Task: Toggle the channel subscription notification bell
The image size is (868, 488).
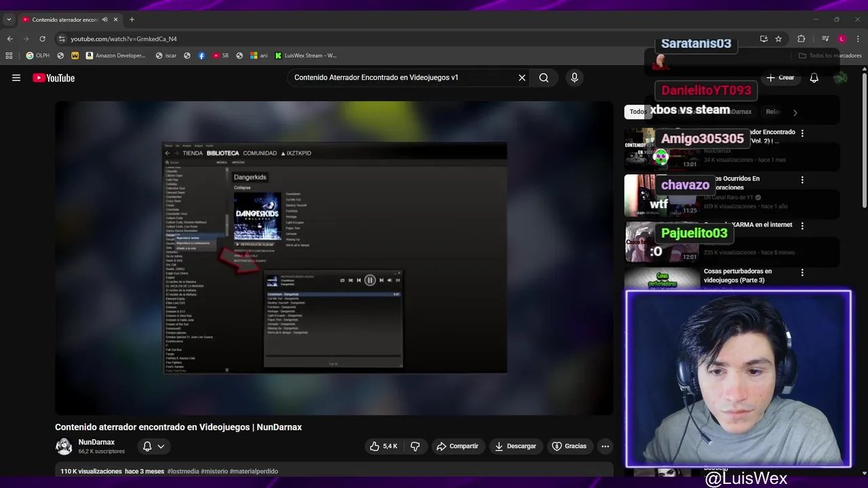Action: point(147,446)
